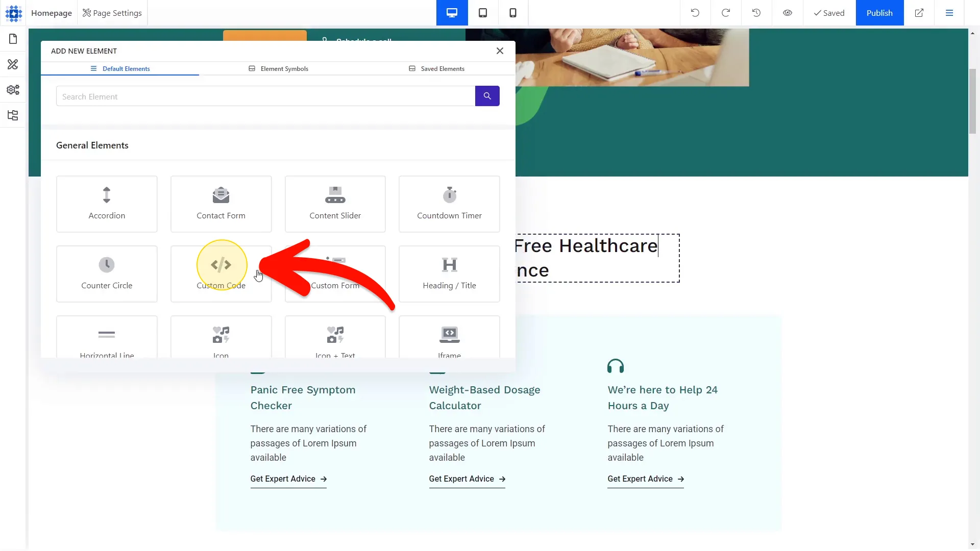Add the Heading / Title element
This screenshot has width=980, height=551.
click(449, 274)
